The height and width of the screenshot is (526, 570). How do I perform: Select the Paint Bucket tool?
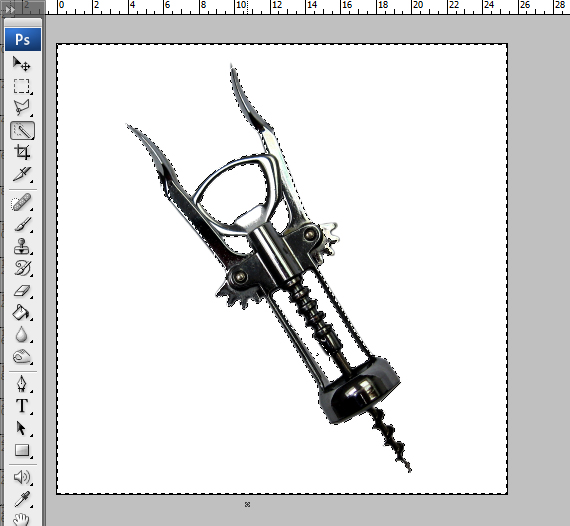click(x=22, y=313)
